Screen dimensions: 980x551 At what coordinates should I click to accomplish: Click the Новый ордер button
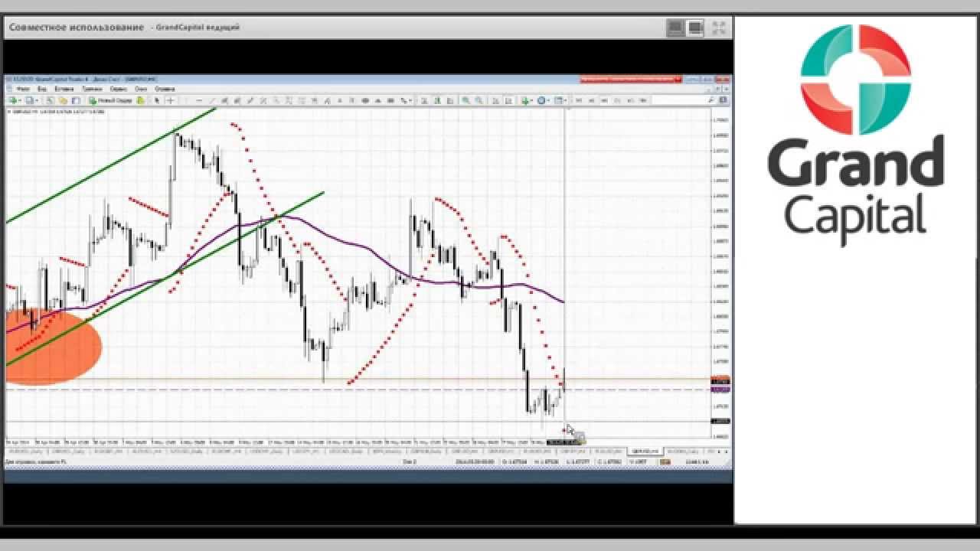(x=111, y=100)
